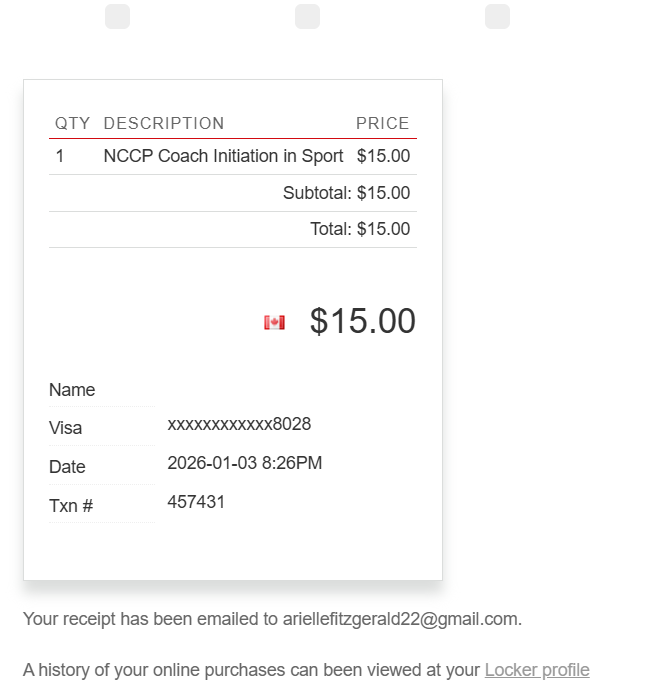Image resolution: width=657 pixels, height=682 pixels.
Task: Click the Total: $15.00 line
Action: 360,229
